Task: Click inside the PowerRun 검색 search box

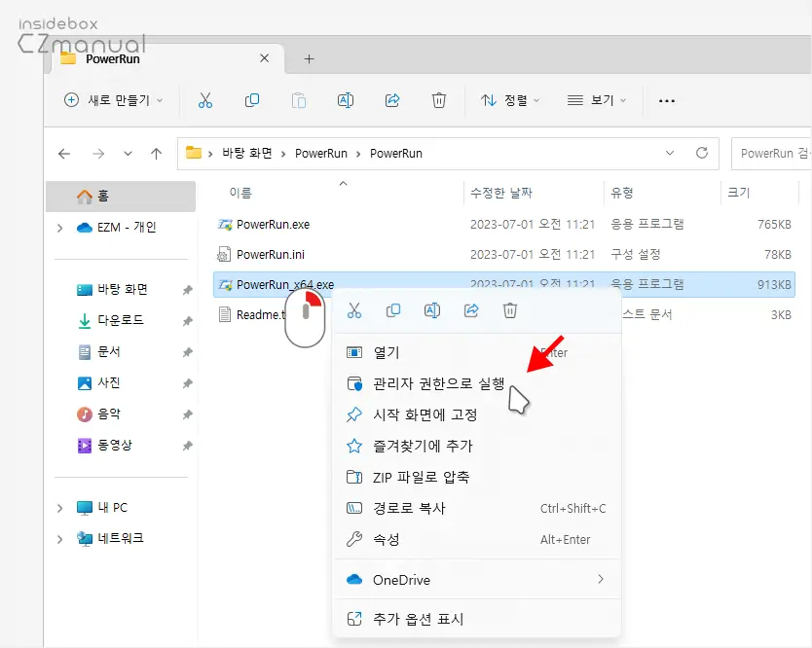Action: click(x=772, y=153)
